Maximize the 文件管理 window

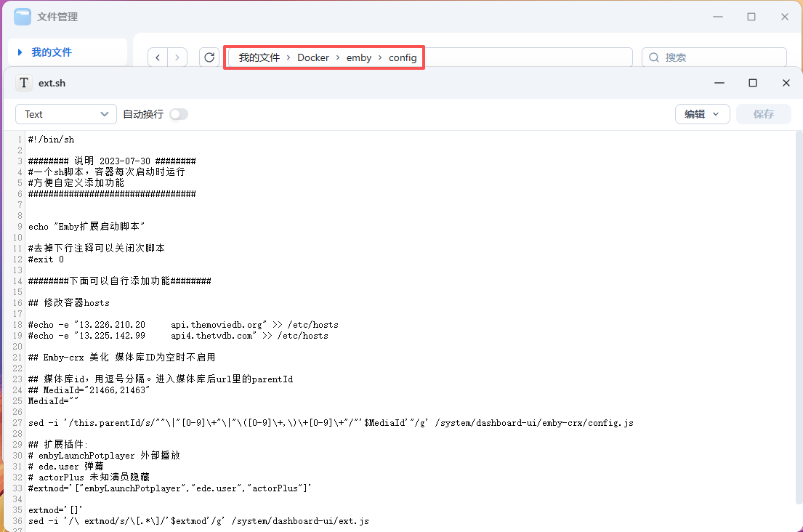click(751, 16)
